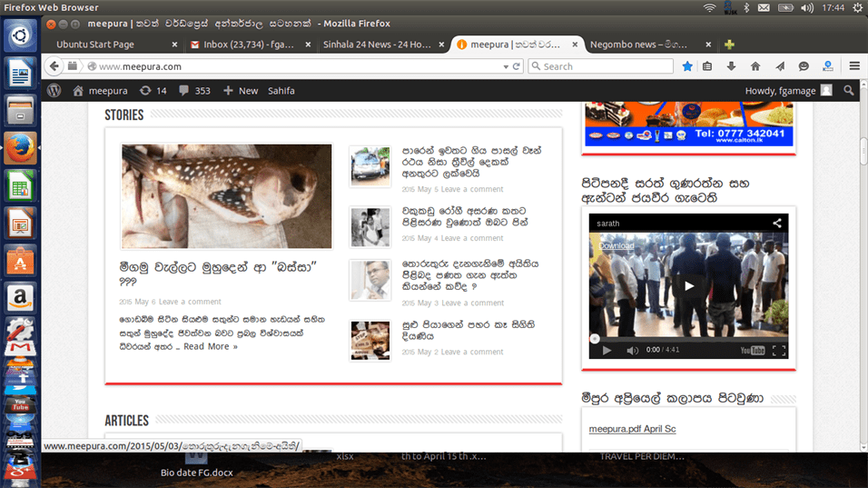Click the video progress bar
868x488 pixels.
tap(688, 338)
